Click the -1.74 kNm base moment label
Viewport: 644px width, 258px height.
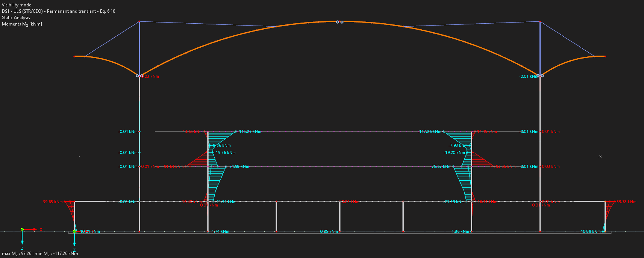pyautogui.click(x=220, y=232)
